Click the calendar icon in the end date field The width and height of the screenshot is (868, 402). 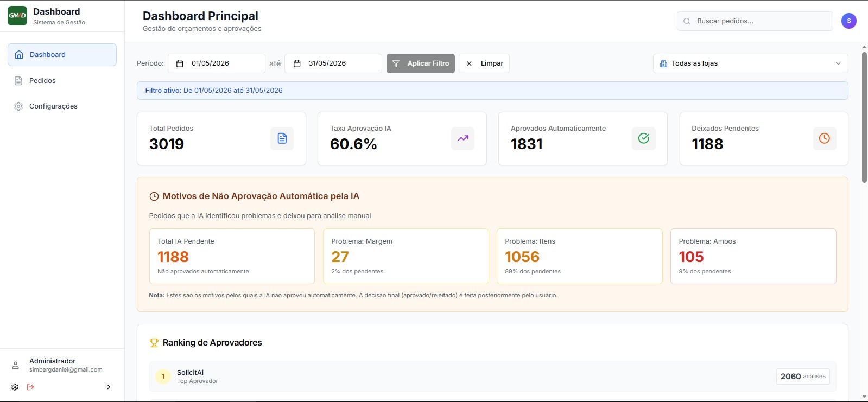[297, 63]
